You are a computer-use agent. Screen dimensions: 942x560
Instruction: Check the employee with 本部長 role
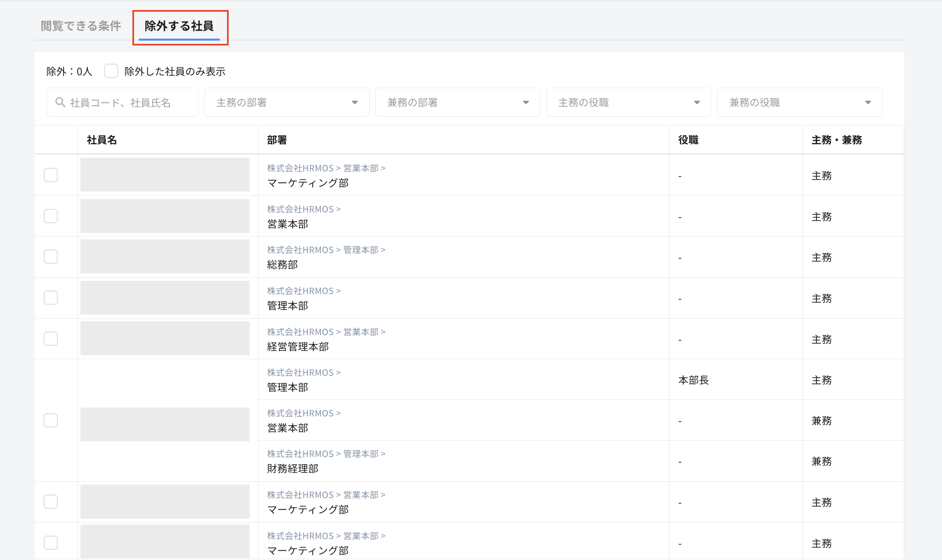pyautogui.click(x=51, y=420)
